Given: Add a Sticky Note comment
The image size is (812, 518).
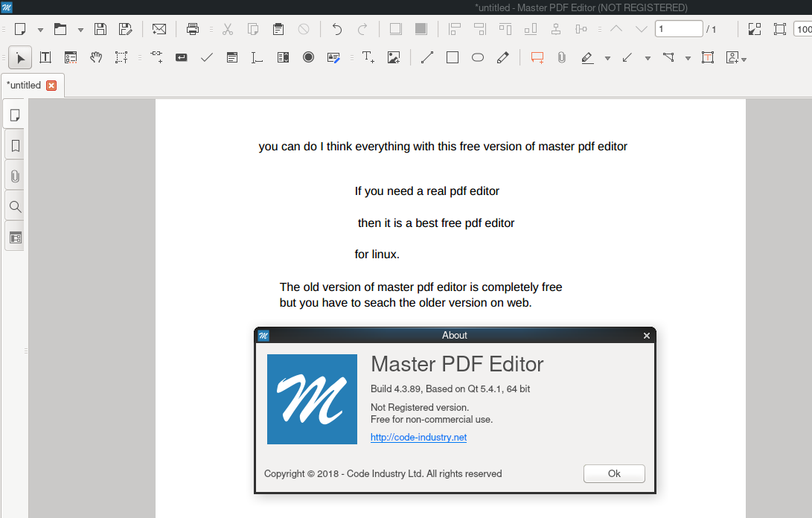Looking at the screenshot, I should [537, 57].
